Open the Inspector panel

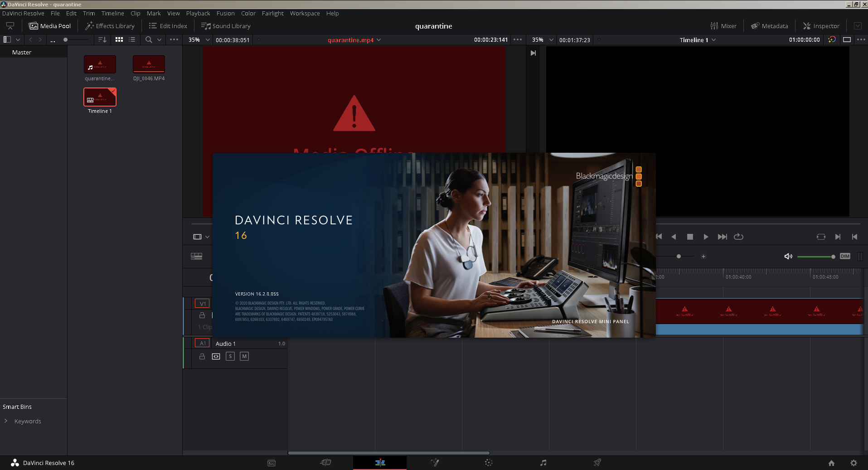point(821,26)
